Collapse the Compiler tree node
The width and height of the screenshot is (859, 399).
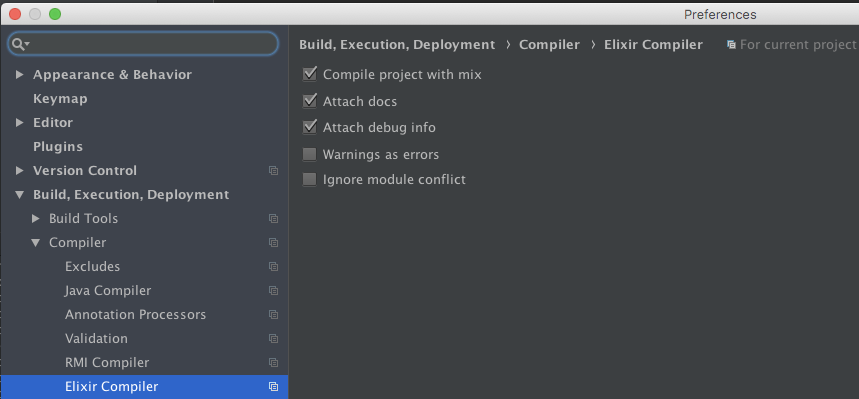pos(36,243)
